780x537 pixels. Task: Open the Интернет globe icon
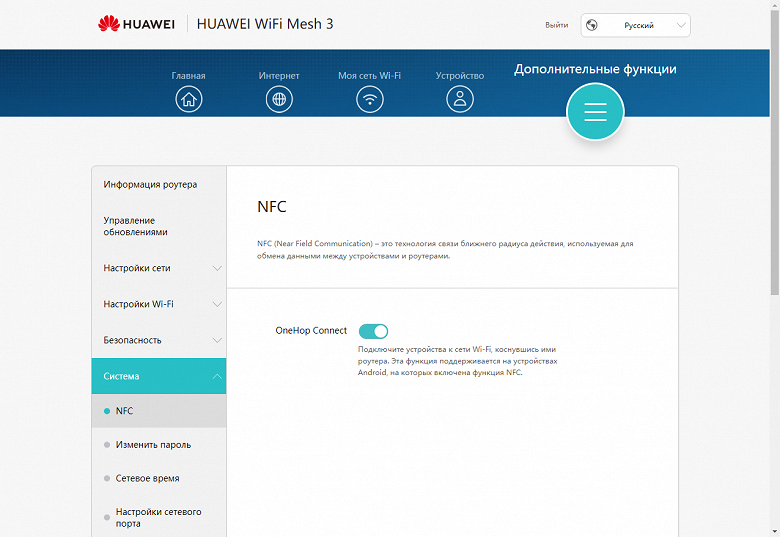[x=279, y=99]
